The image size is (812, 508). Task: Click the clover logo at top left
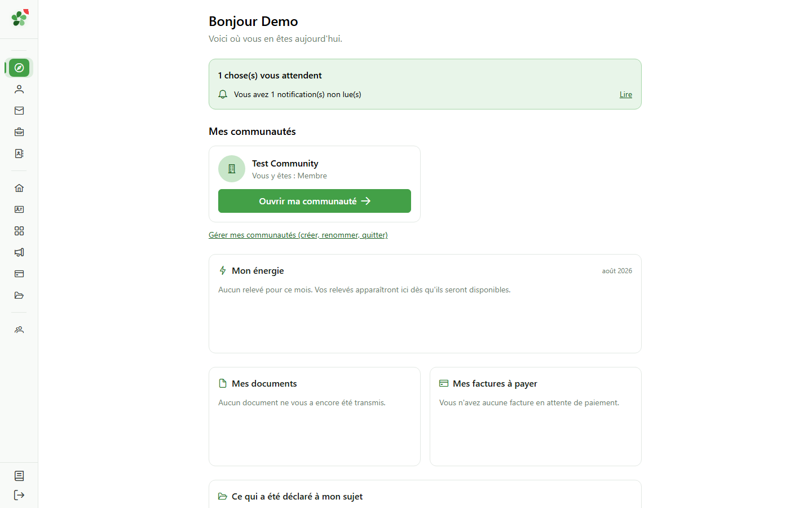20,18
